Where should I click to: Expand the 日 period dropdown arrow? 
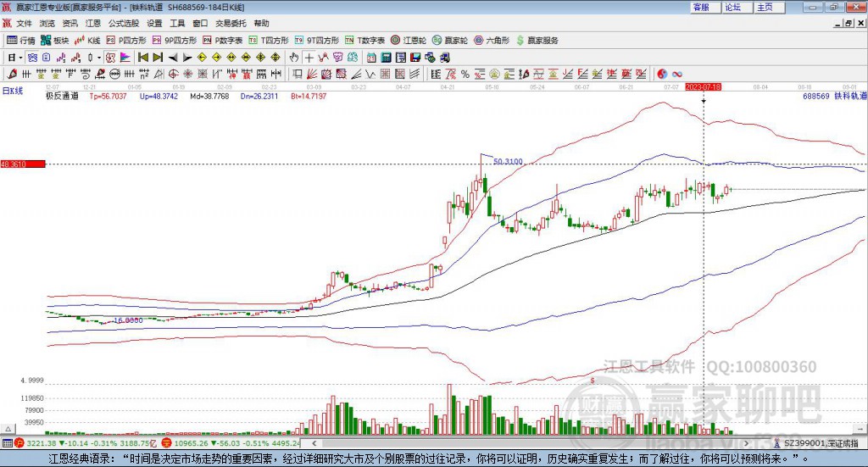coord(20,58)
